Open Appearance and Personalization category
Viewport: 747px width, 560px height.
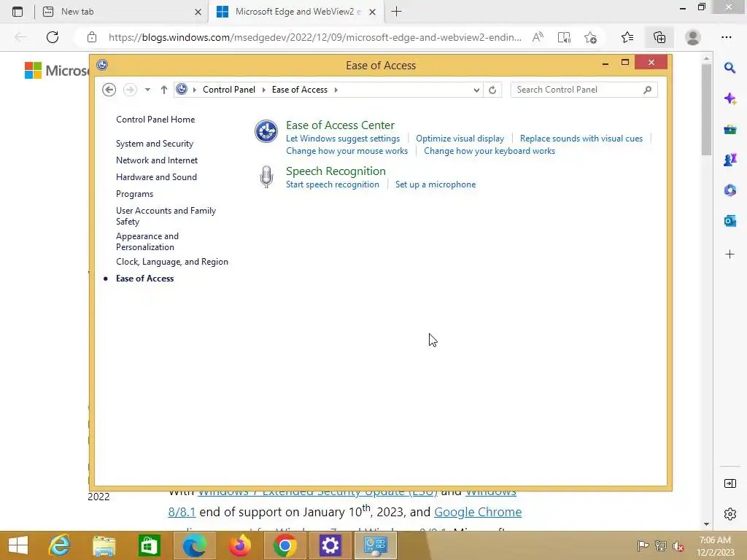click(147, 241)
